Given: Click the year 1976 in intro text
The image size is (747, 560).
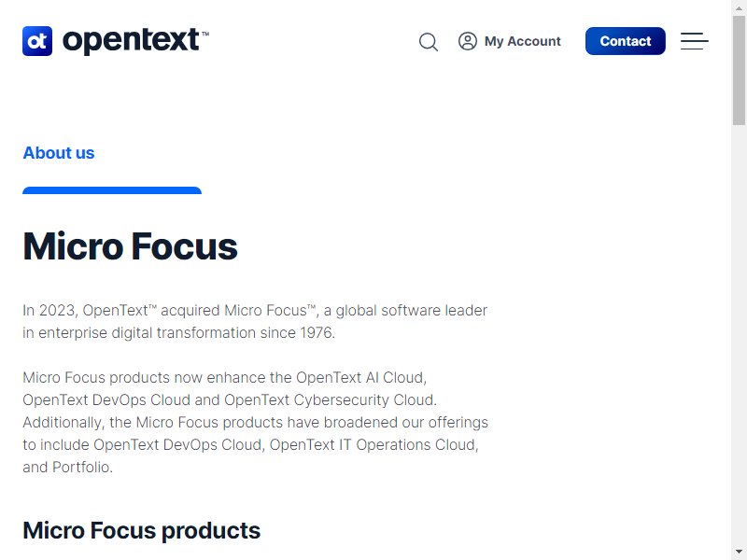Looking at the screenshot, I should tap(316, 333).
